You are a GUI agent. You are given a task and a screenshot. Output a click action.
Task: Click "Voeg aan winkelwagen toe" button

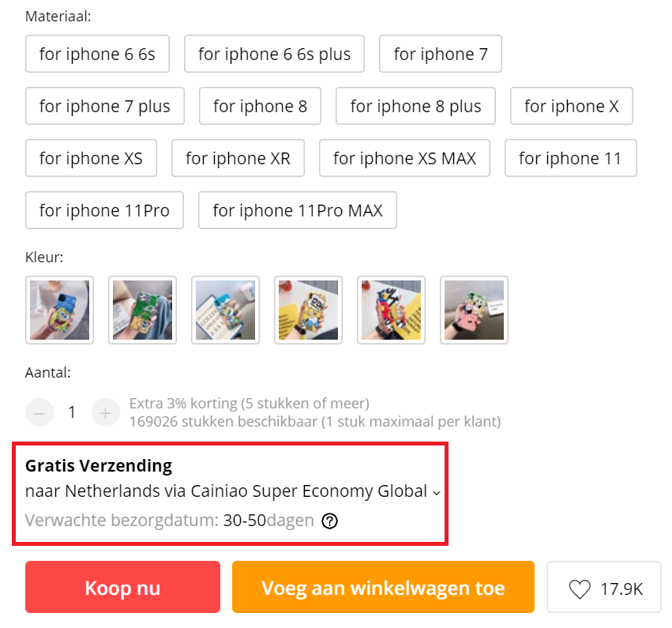(383, 588)
